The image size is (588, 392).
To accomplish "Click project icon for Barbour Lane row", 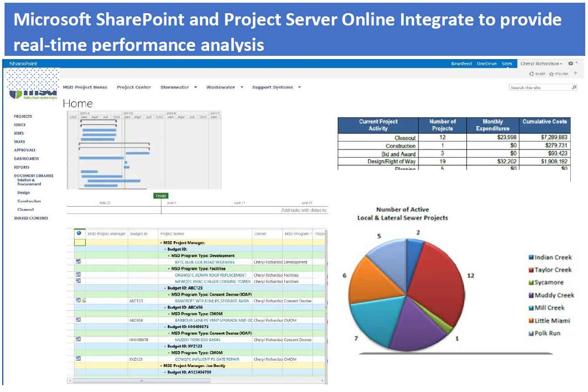I will pyautogui.click(x=78, y=320).
